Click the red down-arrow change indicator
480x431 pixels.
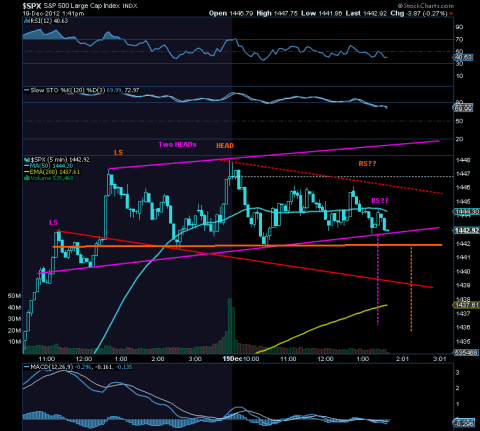pyautogui.click(x=451, y=14)
